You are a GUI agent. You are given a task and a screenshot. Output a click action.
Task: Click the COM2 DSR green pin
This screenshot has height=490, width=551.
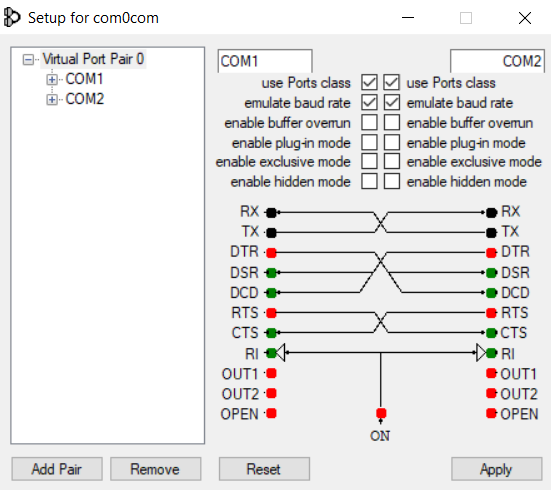pyautogui.click(x=491, y=272)
